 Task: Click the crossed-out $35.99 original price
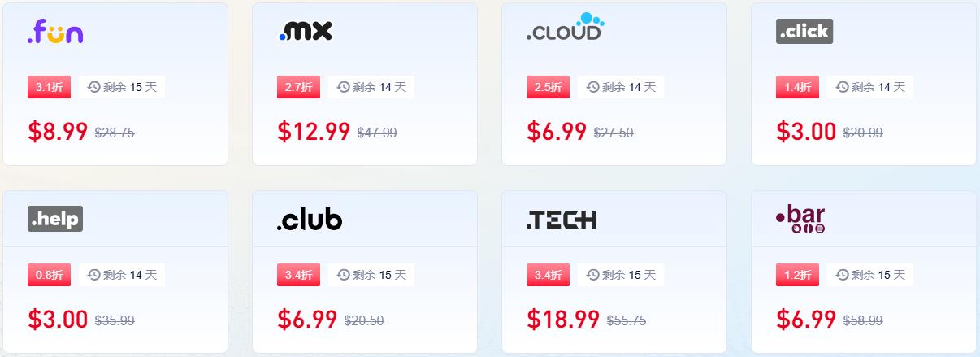coord(115,320)
